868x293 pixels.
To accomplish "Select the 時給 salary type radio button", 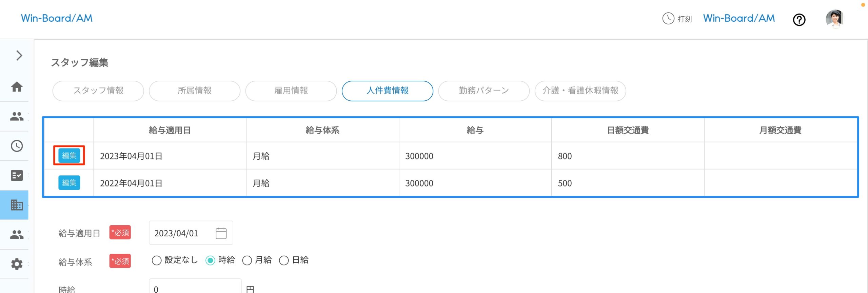I will [211, 260].
